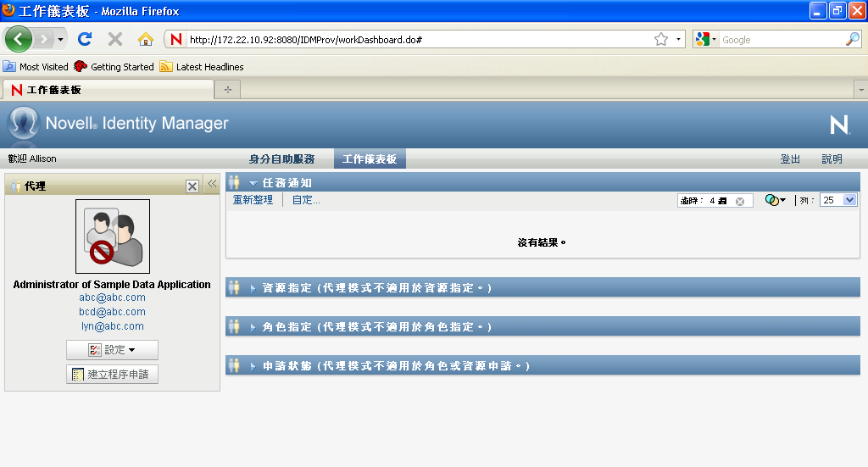This screenshot has height=467, width=868.
Task: Click the 任務通知 section people icon
Action: coord(234,182)
